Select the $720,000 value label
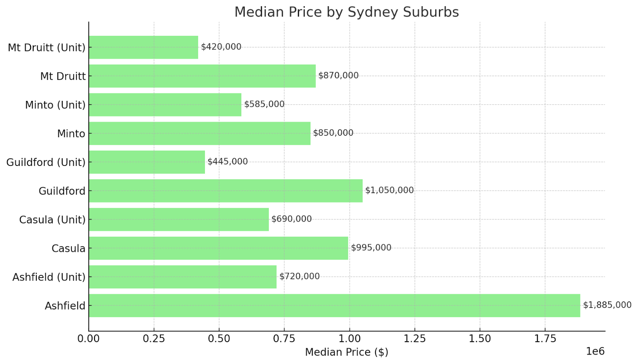Viewport: 638px width, 364px height. [x=299, y=277]
